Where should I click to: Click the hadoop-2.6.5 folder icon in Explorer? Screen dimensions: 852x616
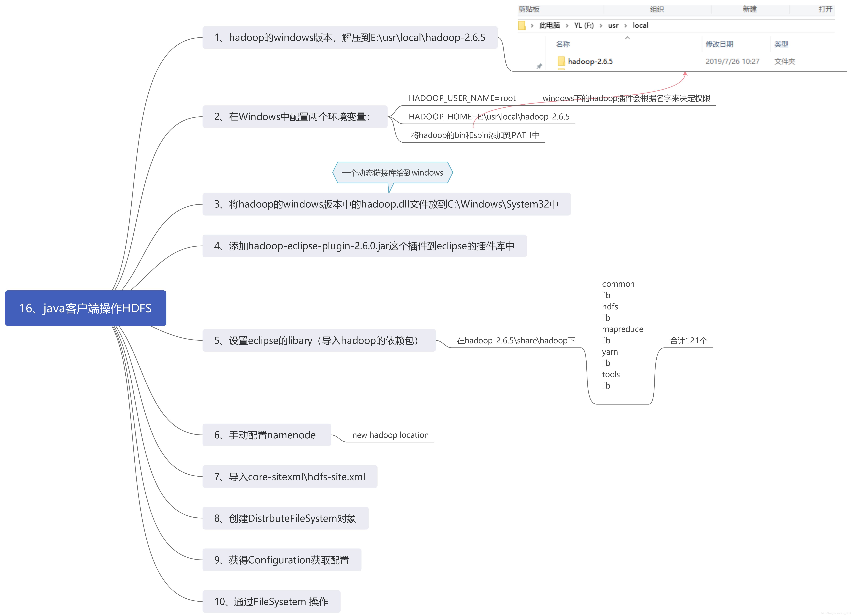(x=561, y=61)
